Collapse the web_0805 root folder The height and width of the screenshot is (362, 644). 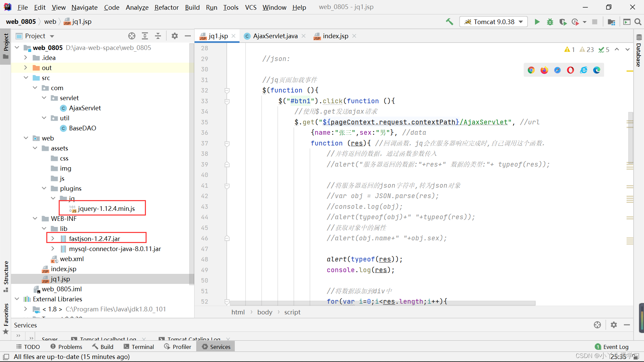point(17,48)
